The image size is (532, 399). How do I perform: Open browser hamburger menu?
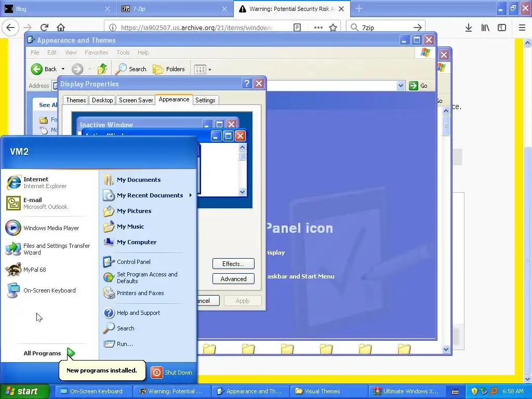coord(522,28)
